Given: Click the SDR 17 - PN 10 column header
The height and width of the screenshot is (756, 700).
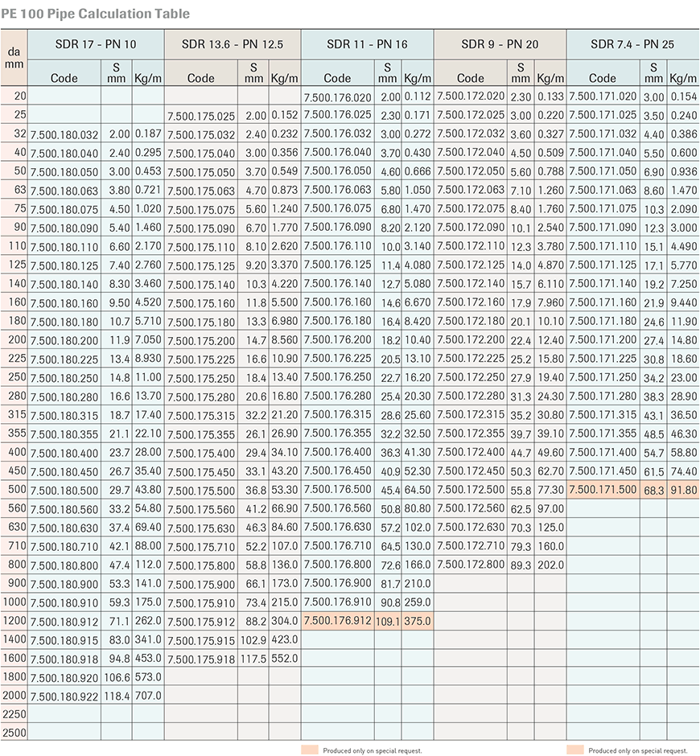Looking at the screenshot, I should click(96, 44).
